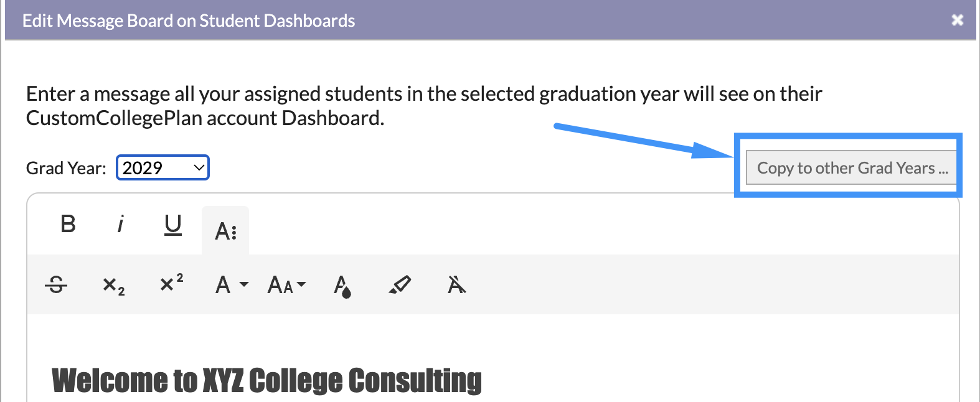Collapse the More Text options toolbar
The height and width of the screenshot is (402, 980).
[225, 231]
